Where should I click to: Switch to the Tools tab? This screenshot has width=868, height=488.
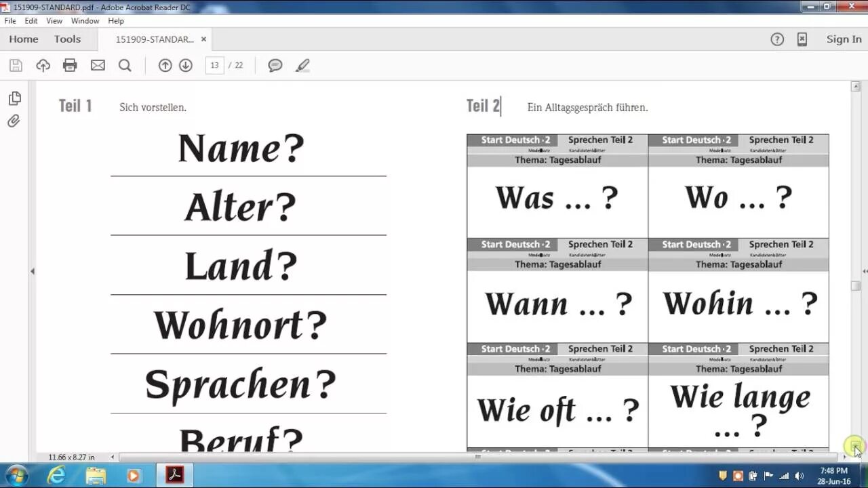pos(68,39)
